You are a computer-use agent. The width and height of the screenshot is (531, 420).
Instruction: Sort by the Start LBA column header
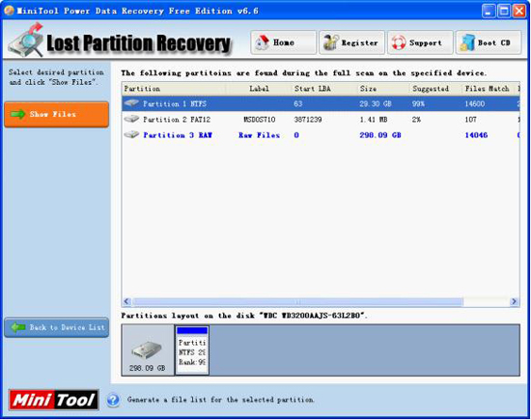[x=324, y=89]
